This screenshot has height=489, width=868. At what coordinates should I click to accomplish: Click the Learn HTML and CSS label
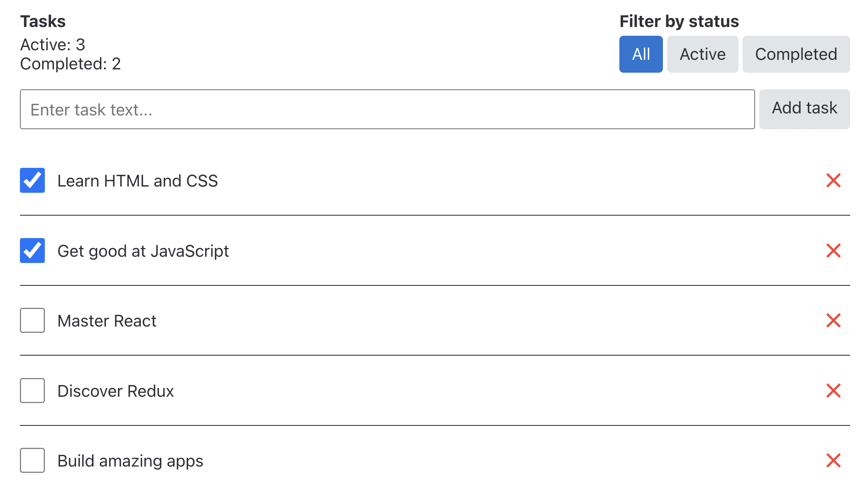137,181
